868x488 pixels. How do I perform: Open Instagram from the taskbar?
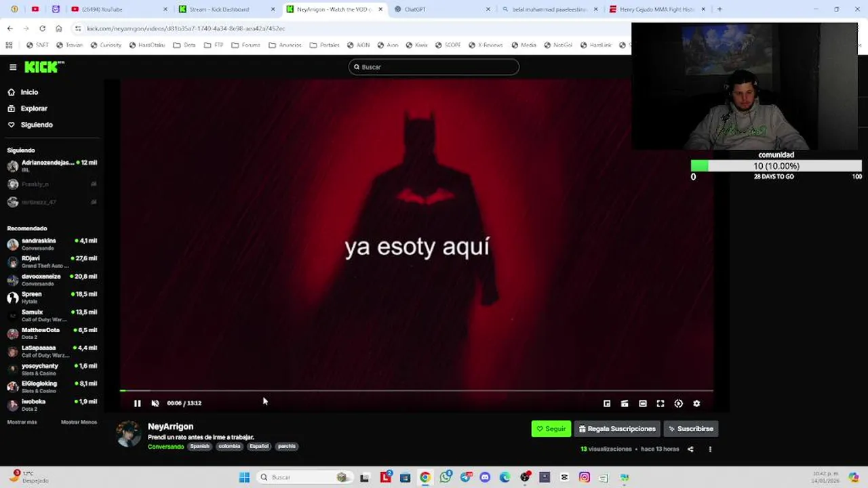click(x=585, y=477)
